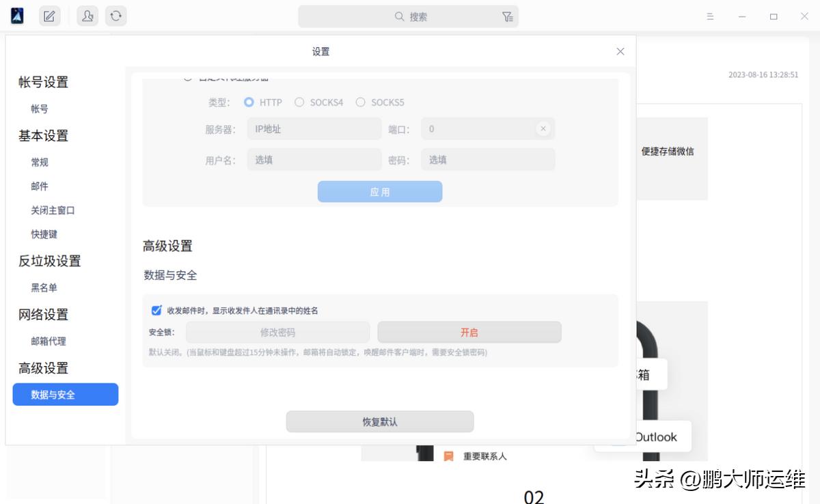This screenshot has width=820, height=504.
Task: Select the SOCKS5 proxy type
Action: pos(360,102)
